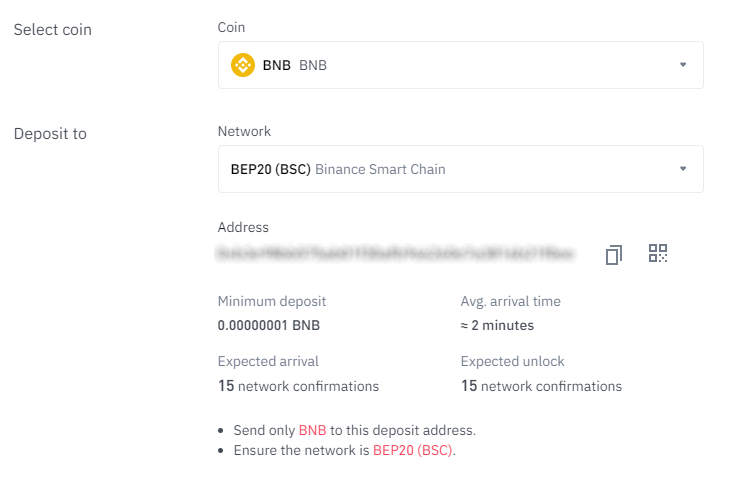This screenshot has height=483, width=739.
Task: Select BEP20 (BSC) network field
Action: 460,169
